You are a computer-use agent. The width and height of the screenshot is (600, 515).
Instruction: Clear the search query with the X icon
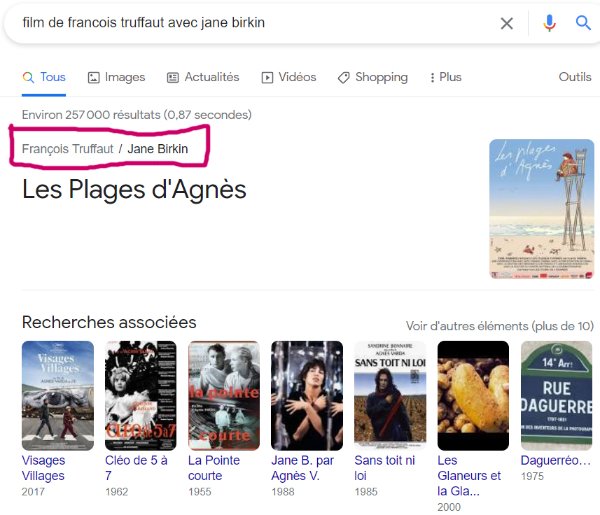click(507, 23)
